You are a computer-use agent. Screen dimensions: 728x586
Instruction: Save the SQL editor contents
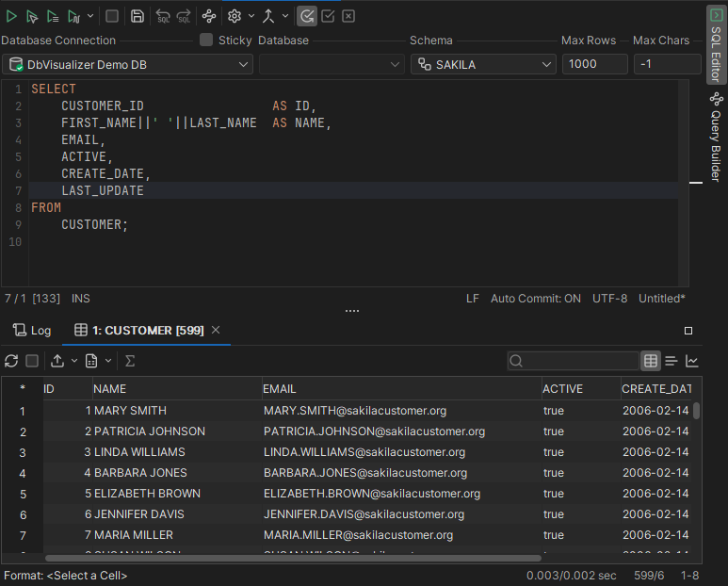click(138, 17)
